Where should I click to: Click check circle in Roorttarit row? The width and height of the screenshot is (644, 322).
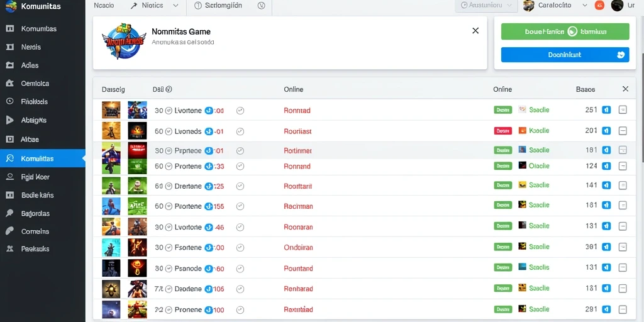tap(240, 186)
